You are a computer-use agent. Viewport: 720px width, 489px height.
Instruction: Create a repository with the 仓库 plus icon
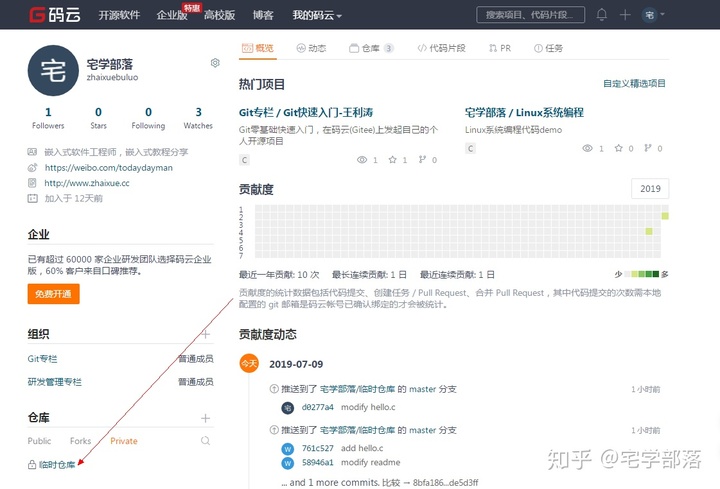(x=205, y=418)
